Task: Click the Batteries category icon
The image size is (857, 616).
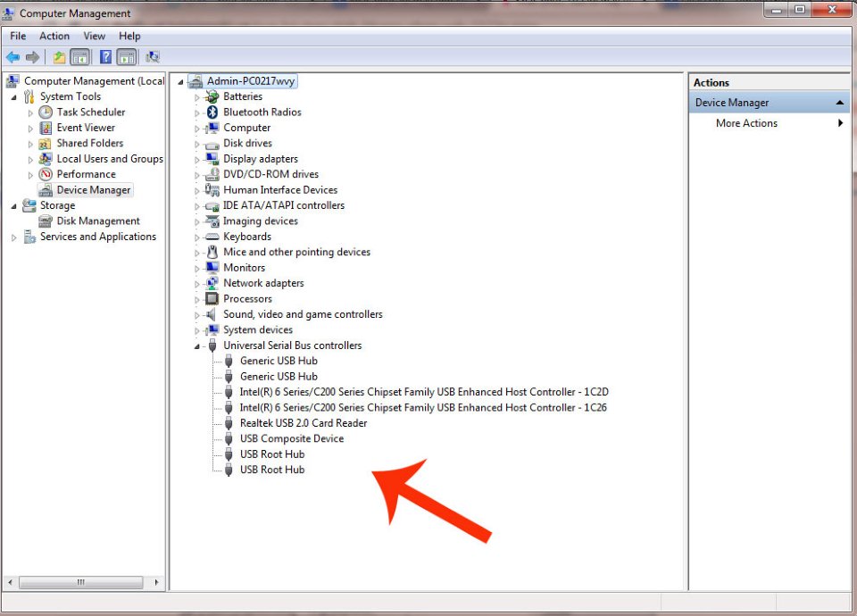Action: pos(212,96)
